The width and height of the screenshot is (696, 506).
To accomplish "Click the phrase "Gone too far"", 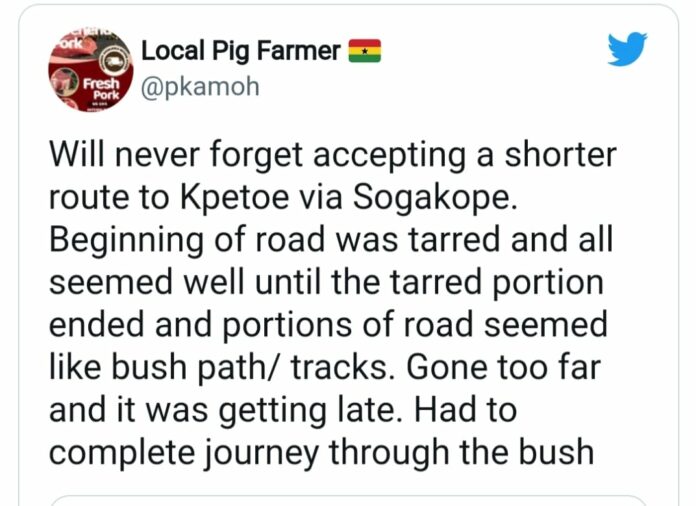I will tap(506, 367).
